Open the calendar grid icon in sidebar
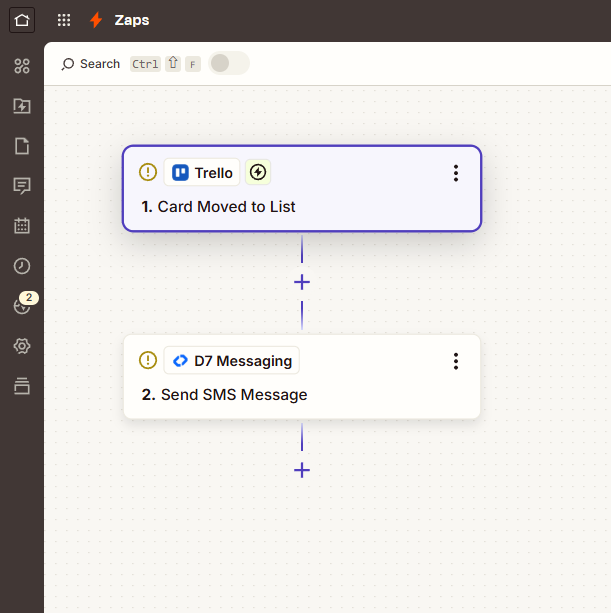 pyautogui.click(x=22, y=226)
